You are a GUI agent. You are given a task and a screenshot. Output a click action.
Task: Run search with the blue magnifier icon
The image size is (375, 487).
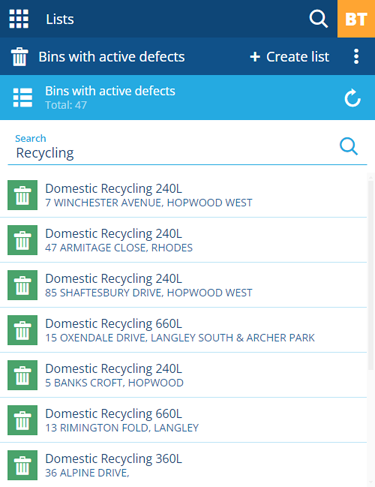click(x=349, y=146)
